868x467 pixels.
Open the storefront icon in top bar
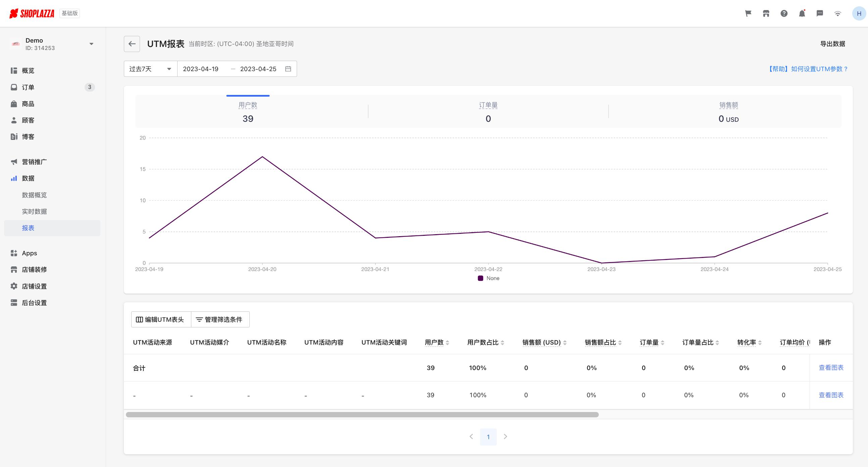coord(766,13)
